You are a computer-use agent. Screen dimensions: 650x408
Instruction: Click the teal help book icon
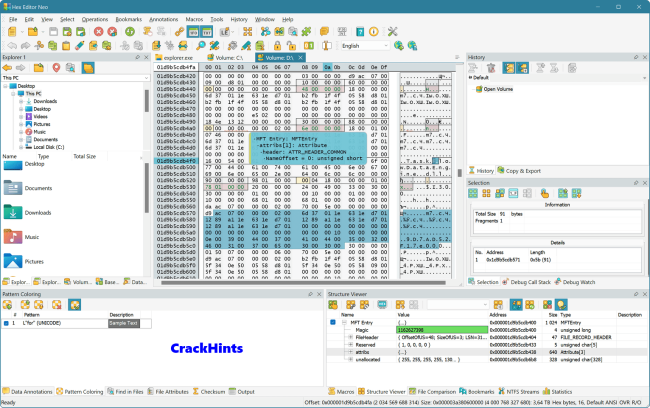pyautogui.click(x=360, y=32)
